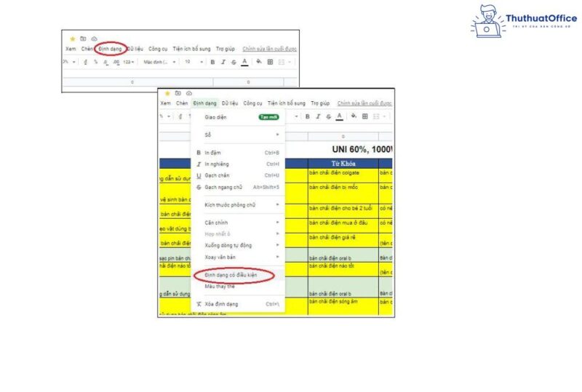Open Tiện ích bổ sung menu in the upper screenshot

coord(191,49)
